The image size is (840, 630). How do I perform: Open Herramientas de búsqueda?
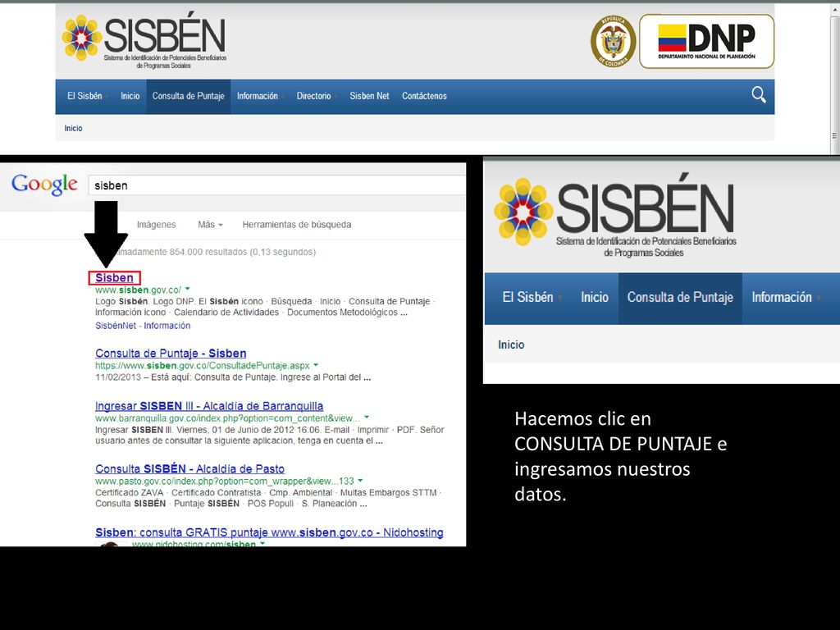tap(297, 225)
